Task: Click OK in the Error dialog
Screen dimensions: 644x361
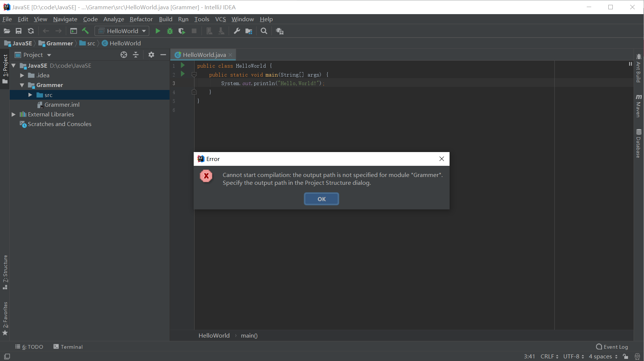Action: pyautogui.click(x=322, y=199)
